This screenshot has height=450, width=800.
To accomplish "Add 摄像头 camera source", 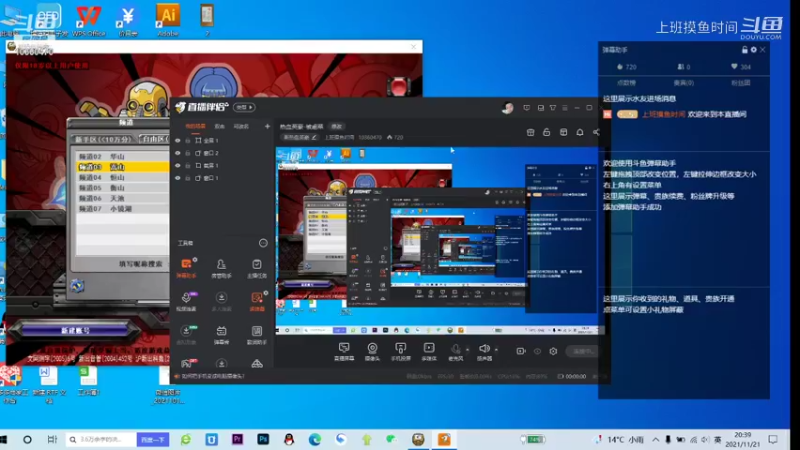I will [x=372, y=351].
